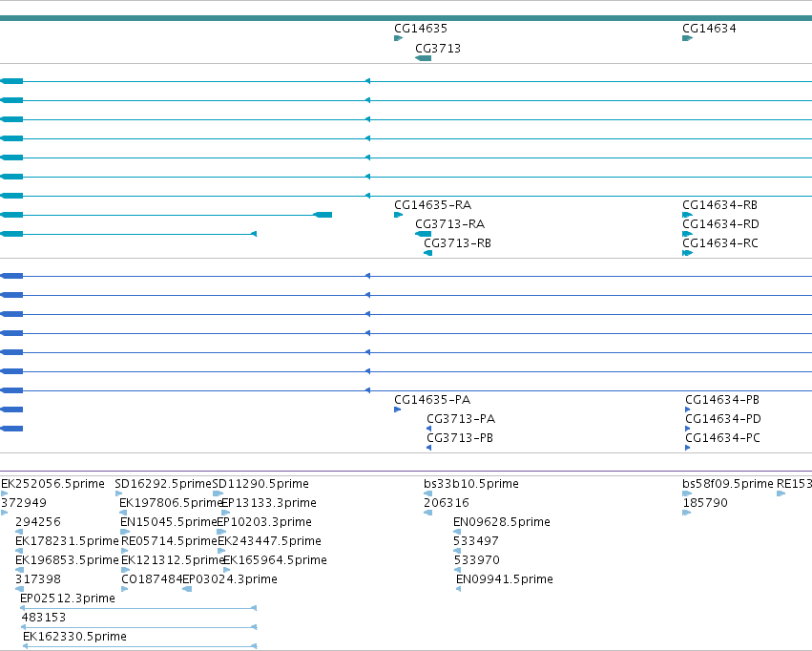
Task: Select the CG3713-RB transcript glyph
Action: click(427, 253)
